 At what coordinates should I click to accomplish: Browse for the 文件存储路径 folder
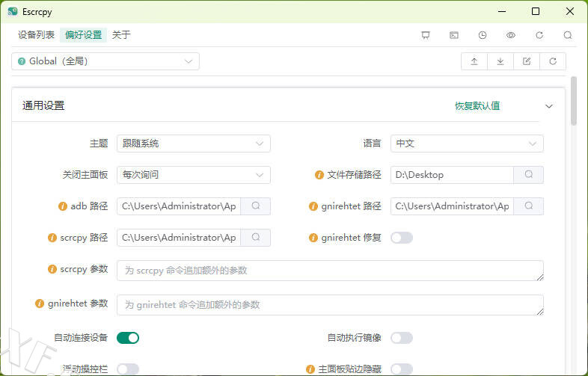(528, 175)
